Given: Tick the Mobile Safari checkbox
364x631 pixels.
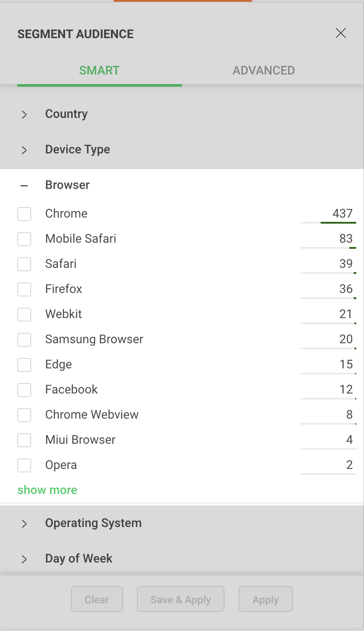Looking at the screenshot, I should [24, 239].
